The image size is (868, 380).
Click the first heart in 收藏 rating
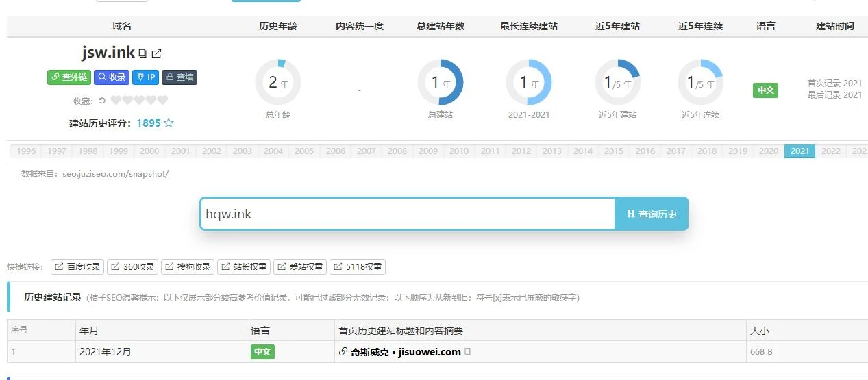tap(116, 101)
